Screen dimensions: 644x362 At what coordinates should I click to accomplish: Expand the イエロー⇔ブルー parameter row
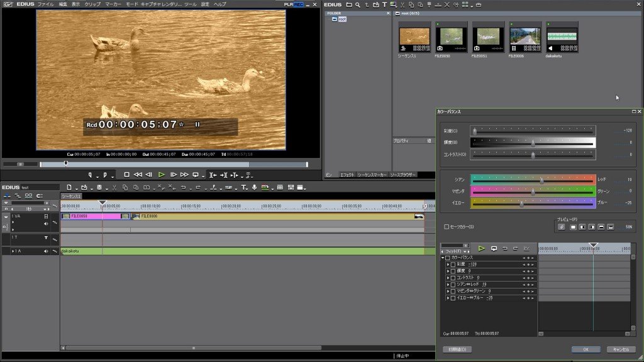pyautogui.click(x=448, y=298)
